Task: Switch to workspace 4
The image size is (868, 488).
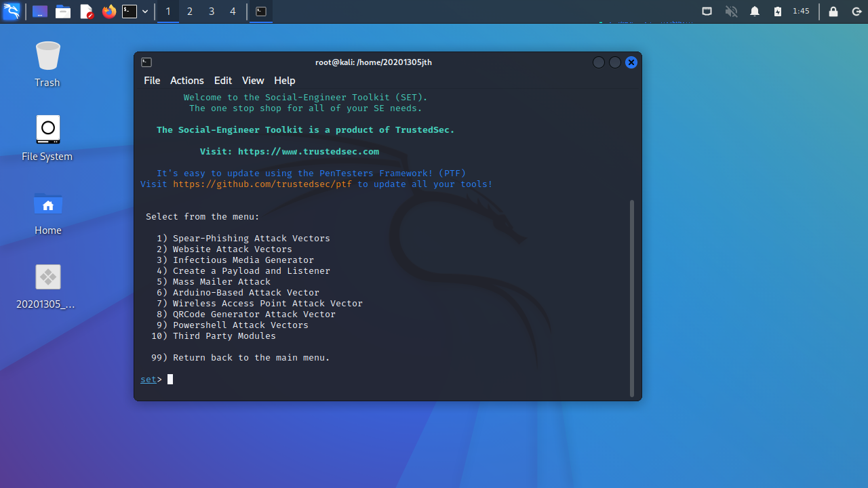Action: (x=233, y=12)
